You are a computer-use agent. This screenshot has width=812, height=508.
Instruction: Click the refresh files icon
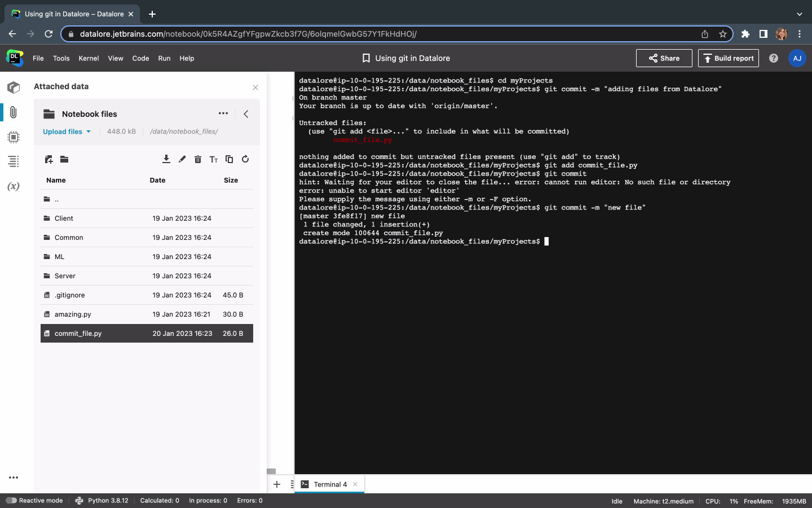pyautogui.click(x=245, y=159)
